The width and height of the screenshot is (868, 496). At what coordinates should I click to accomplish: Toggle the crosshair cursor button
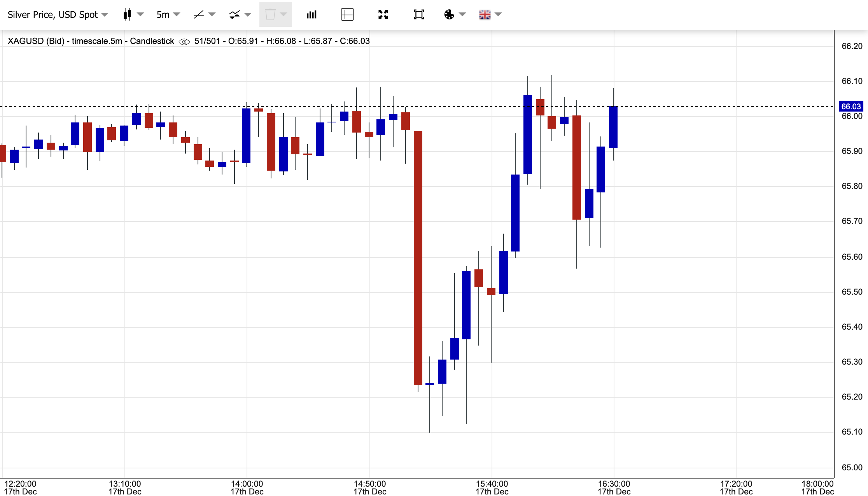pyautogui.click(x=347, y=15)
